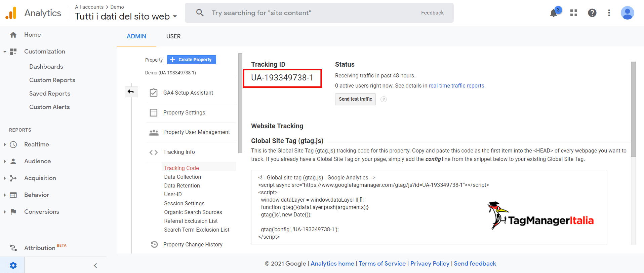Click the Property Change History clock icon

[x=154, y=244]
